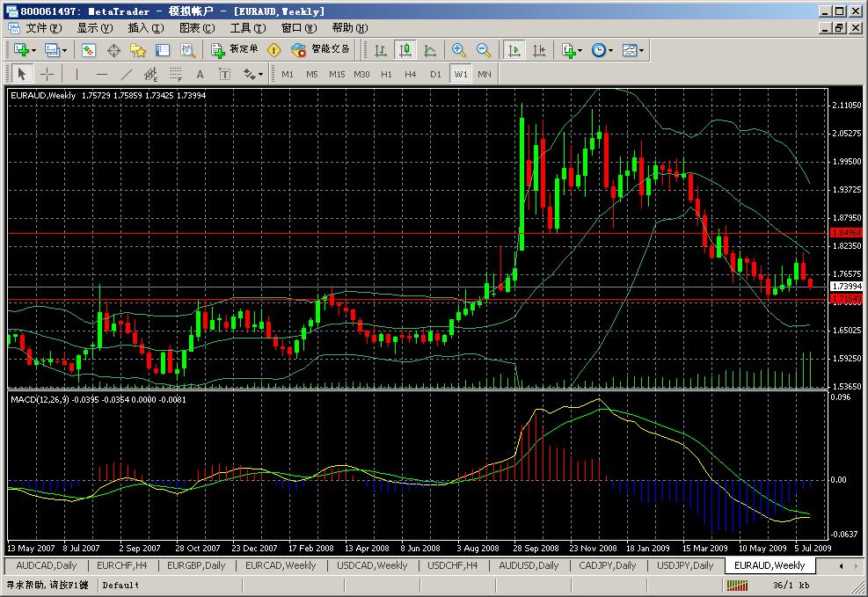The height and width of the screenshot is (597, 868).
Task: Select the Fibonacci retracement tool
Action: point(175,74)
